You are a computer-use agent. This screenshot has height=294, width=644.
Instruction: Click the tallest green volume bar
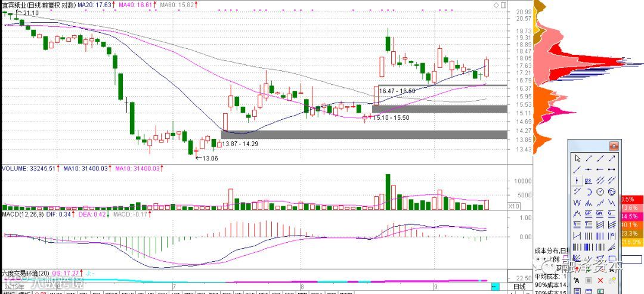point(388,192)
